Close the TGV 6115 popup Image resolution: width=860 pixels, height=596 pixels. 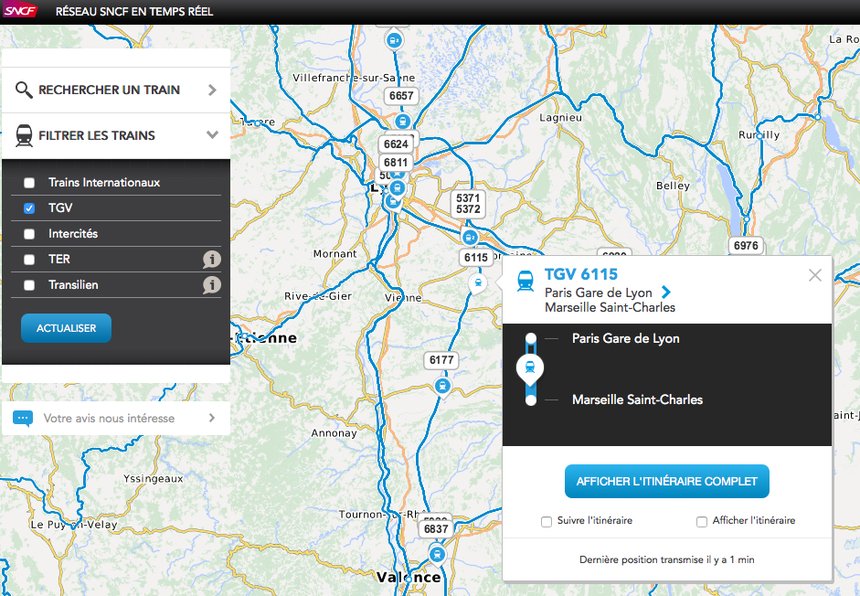click(x=815, y=275)
